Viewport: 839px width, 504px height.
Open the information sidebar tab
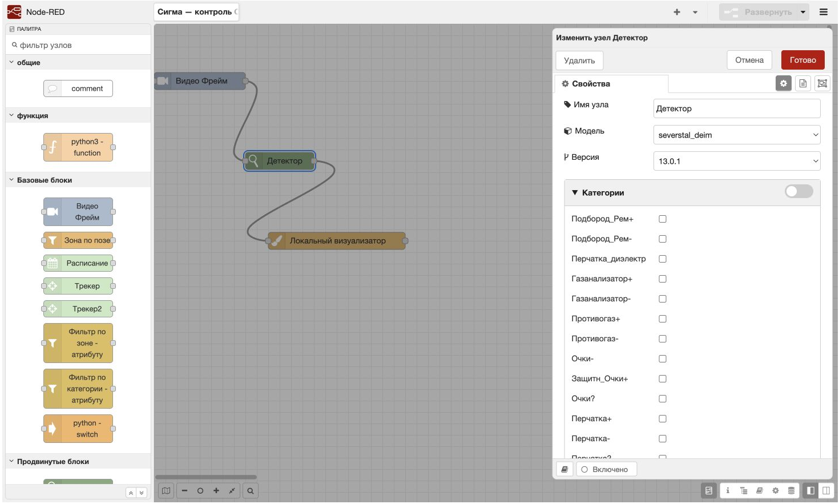(x=728, y=490)
